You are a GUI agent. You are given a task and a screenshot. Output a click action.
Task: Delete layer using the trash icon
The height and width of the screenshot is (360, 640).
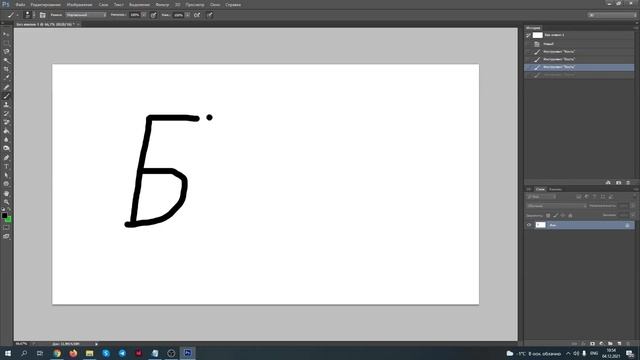pos(628,344)
